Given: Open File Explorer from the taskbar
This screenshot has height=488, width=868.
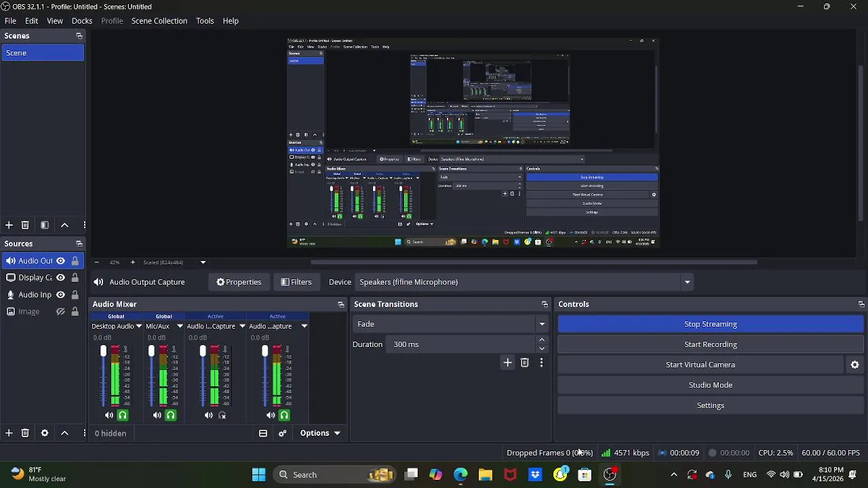Looking at the screenshot, I should click(486, 474).
